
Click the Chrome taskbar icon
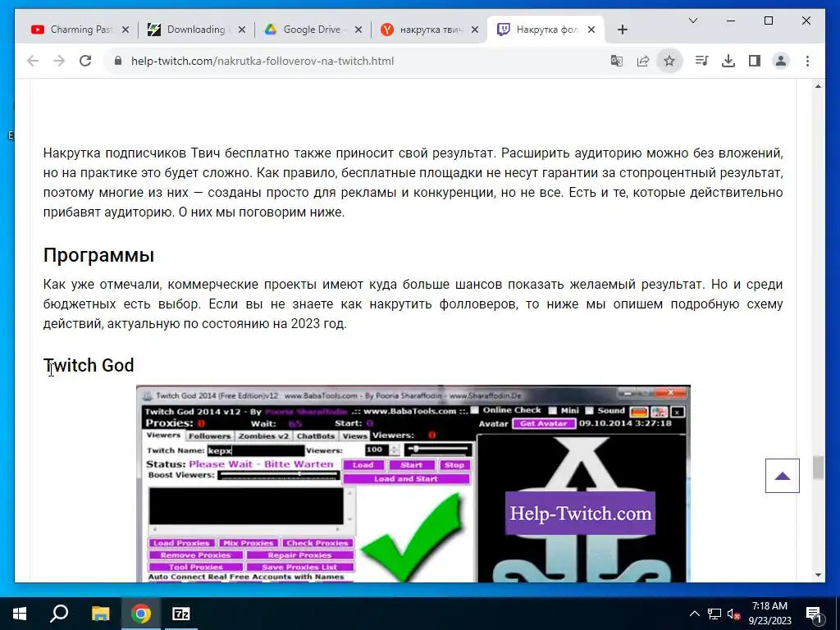pos(141,614)
